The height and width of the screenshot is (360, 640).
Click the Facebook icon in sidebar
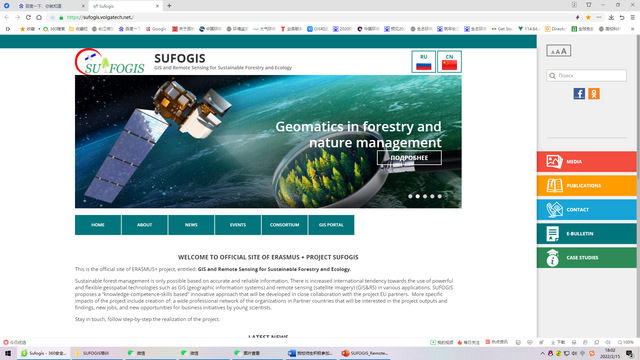pyautogui.click(x=579, y=94)
